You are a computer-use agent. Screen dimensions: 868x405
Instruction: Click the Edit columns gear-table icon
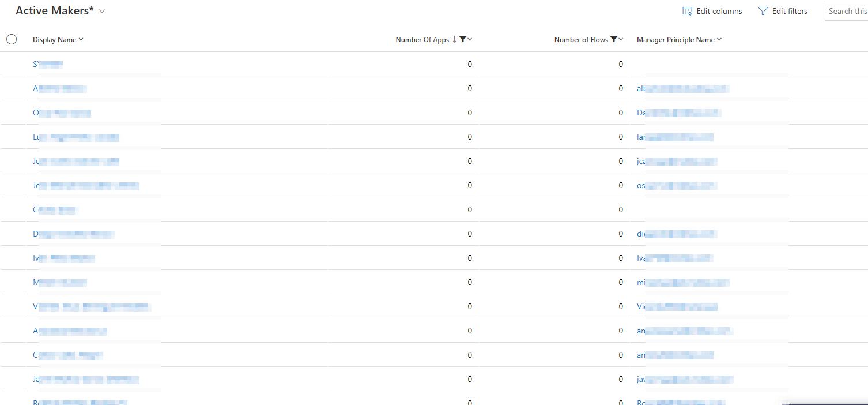point(686,10)
